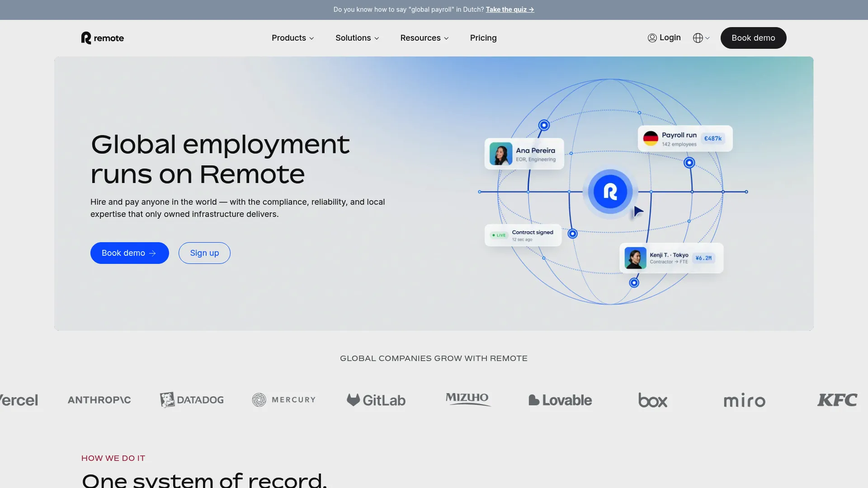Click the miro logo
Screen dimensions: 868x488
click(745, 400)
